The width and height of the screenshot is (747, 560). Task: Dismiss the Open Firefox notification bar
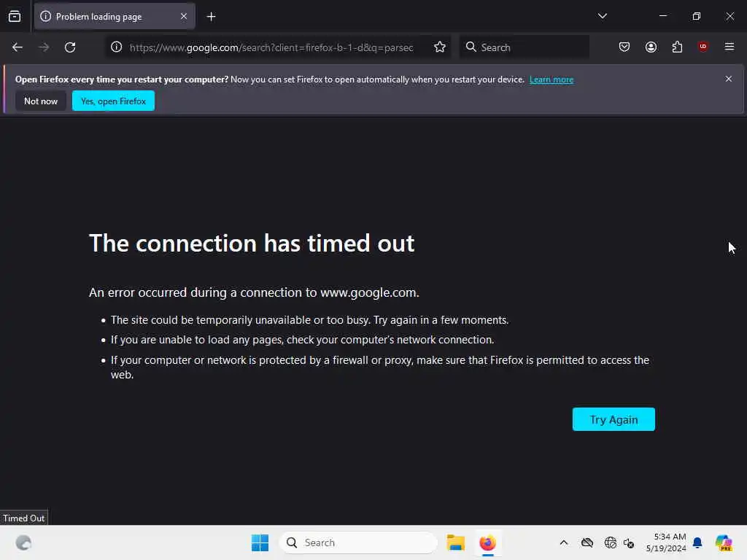click(x=729, y=79)
